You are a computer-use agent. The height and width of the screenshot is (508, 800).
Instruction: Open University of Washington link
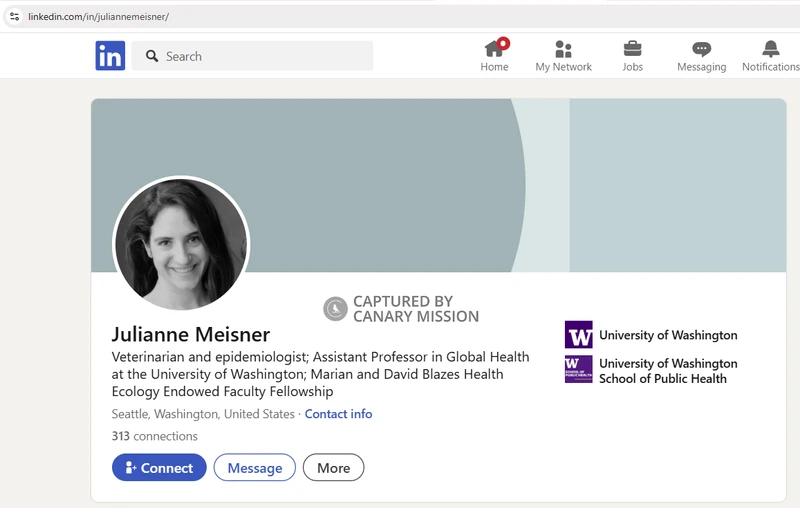click(x=668, y=335)
